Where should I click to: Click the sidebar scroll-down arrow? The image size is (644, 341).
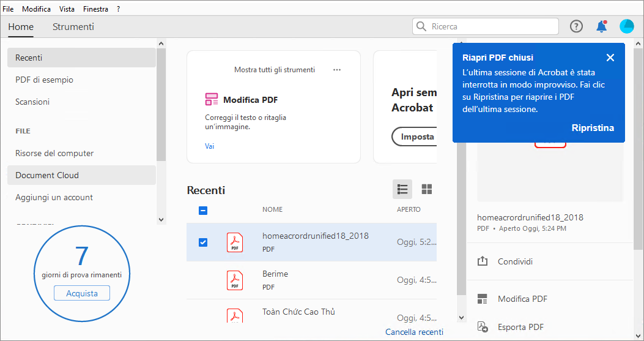click(161, 220)
